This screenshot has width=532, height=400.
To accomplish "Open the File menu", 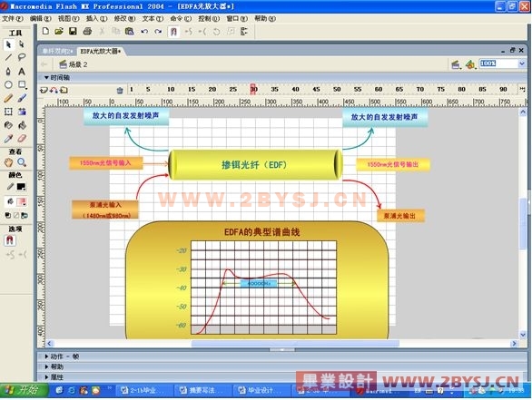I will click(13, 19).
